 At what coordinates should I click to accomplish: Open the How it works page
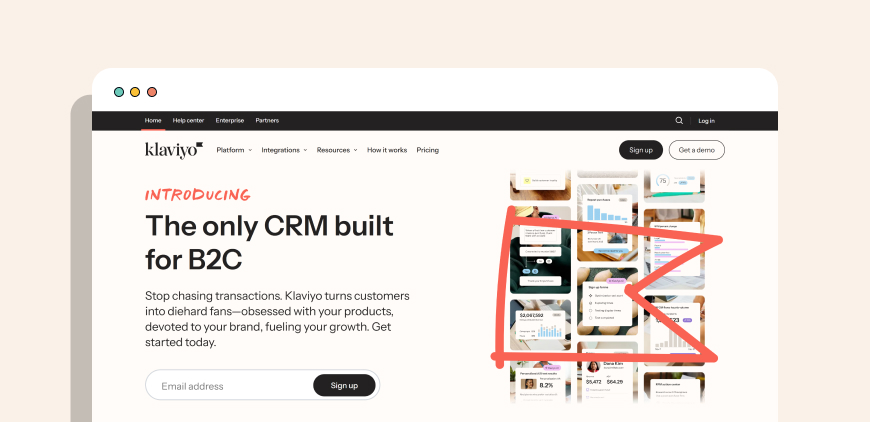(x=387, y=150)
